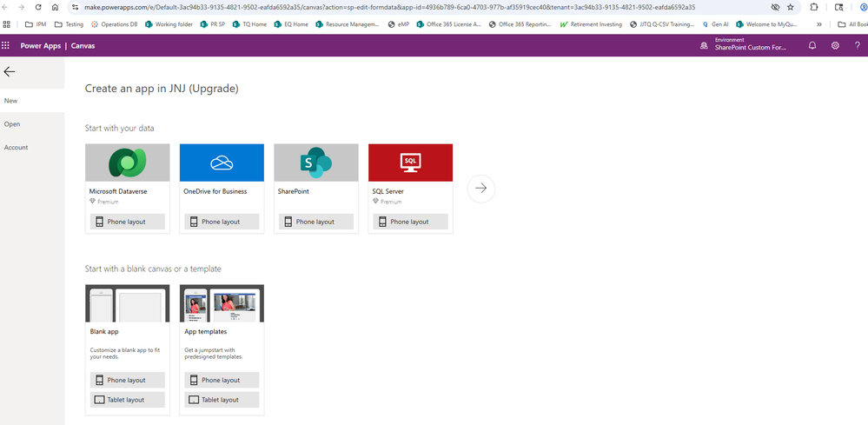
Task: Click the OneDrive for Business label text
Action: tap(215, 191)
